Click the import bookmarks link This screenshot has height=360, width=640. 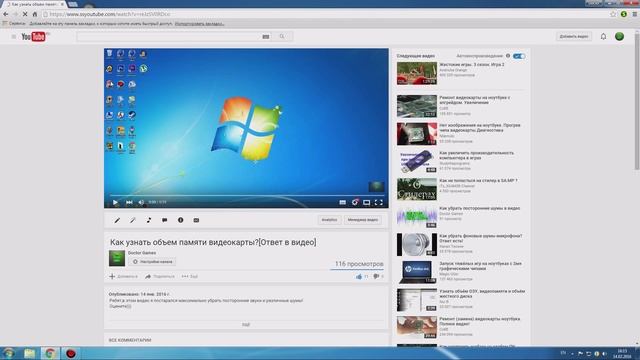199,24
